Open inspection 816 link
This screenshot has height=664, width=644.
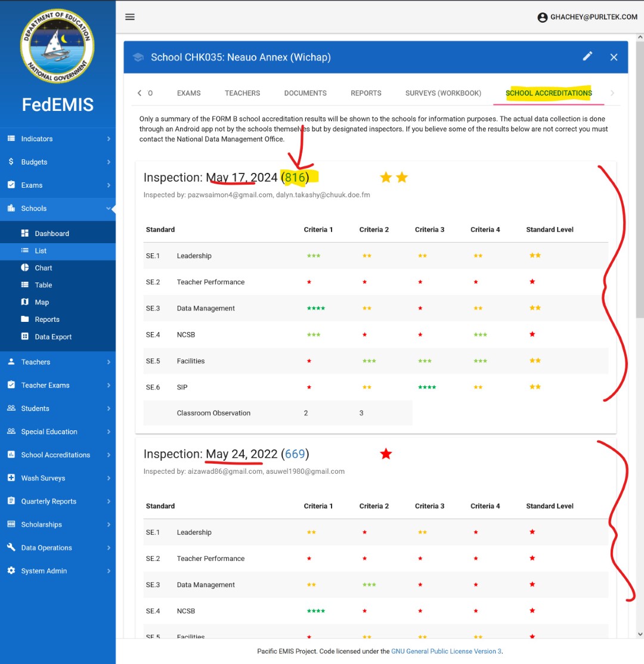(x=295, y=178)
